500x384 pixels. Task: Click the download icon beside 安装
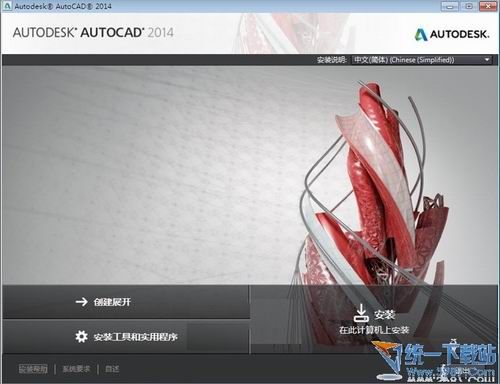(361, 313)
